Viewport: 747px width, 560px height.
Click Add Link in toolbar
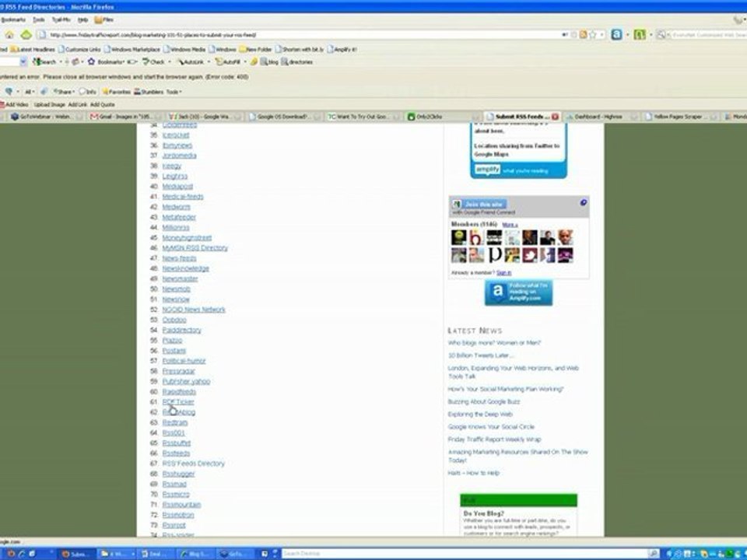pyautogui.click(x=78, y=105)
